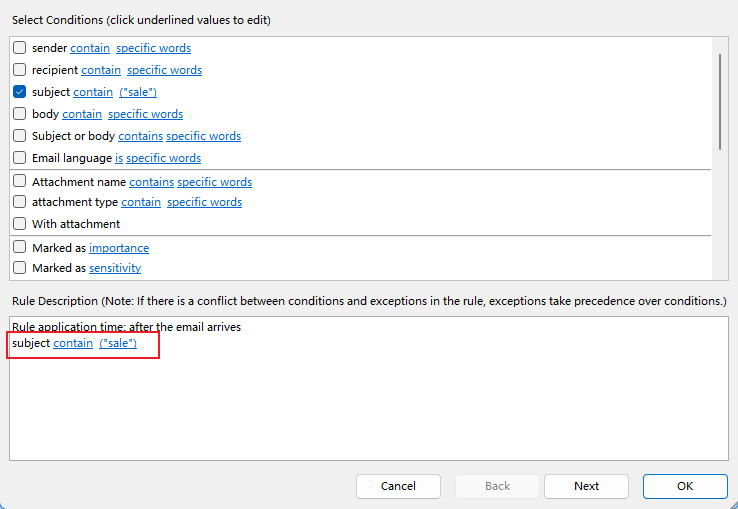738x509 pixels.
Task: Toggle the Marked as sensitivity checkbox
Action: (x=19, y=267)
